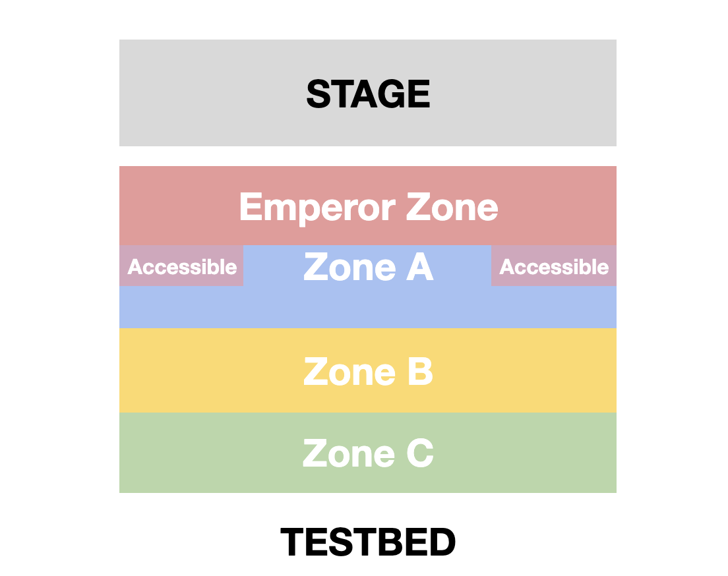Select blue Zone A strip beneath right Accessible block

pos(554,307)
